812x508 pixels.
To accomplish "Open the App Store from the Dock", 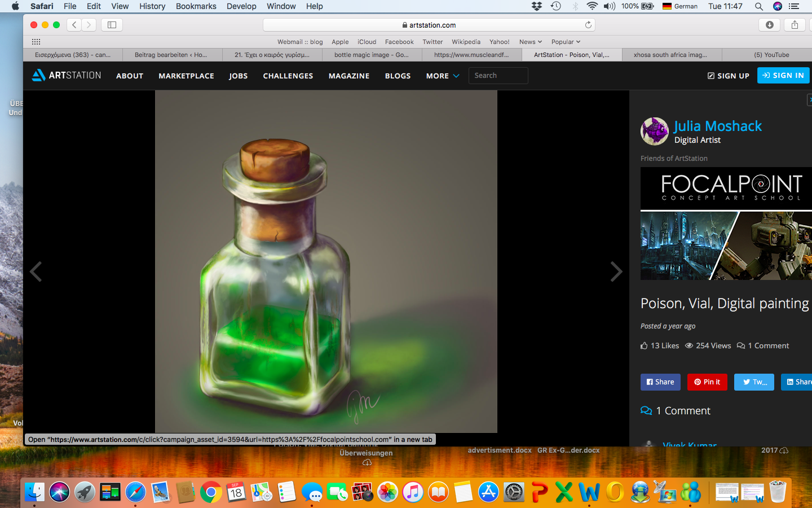I will (x=488, y=492).
